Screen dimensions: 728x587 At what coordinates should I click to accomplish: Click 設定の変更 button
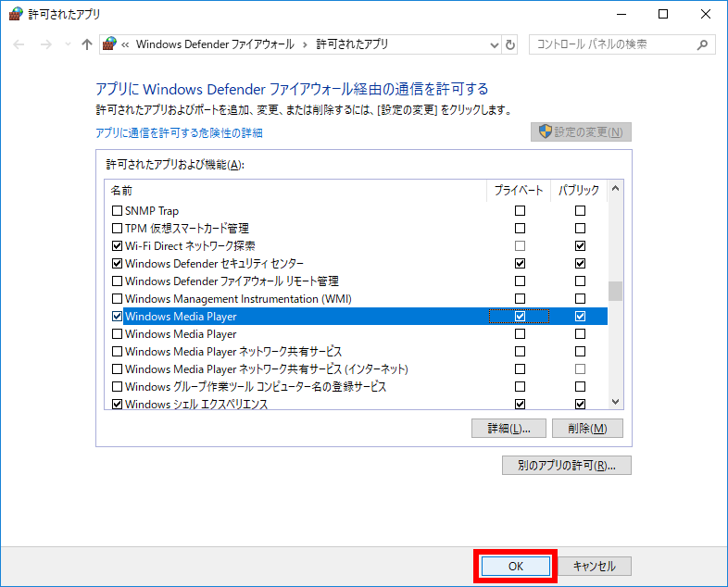click(x=581, y=132)
